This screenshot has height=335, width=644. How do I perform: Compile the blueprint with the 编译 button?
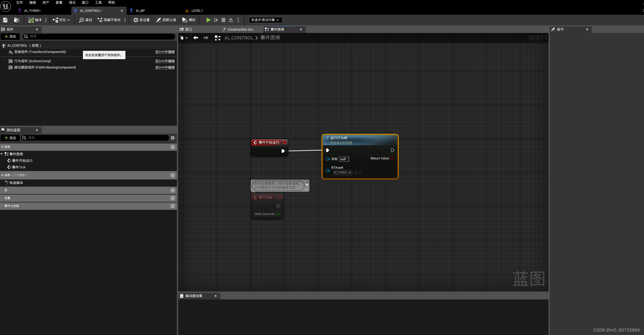pyautogui.click(x=35, y=20)
